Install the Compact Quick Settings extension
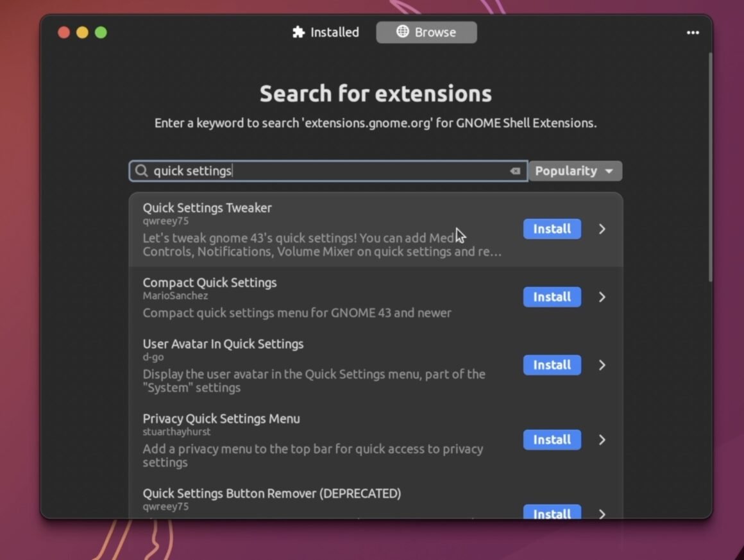 [552, 297]
